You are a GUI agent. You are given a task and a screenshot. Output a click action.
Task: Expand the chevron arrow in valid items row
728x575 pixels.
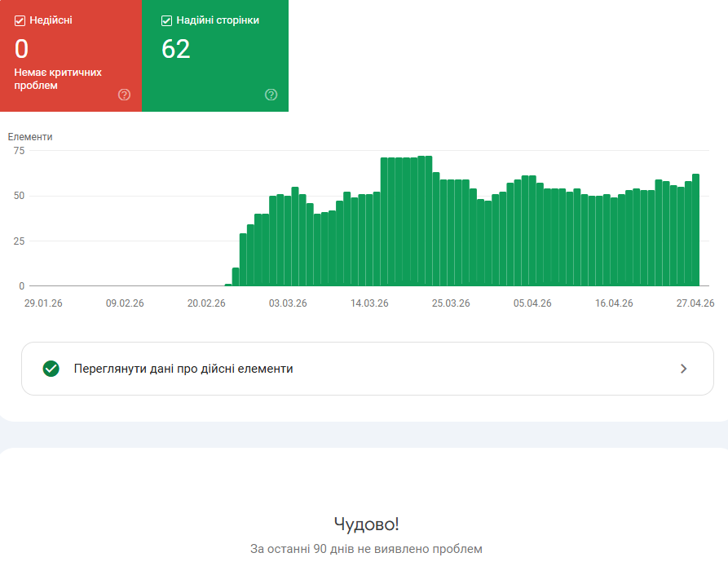coord(683,369)
